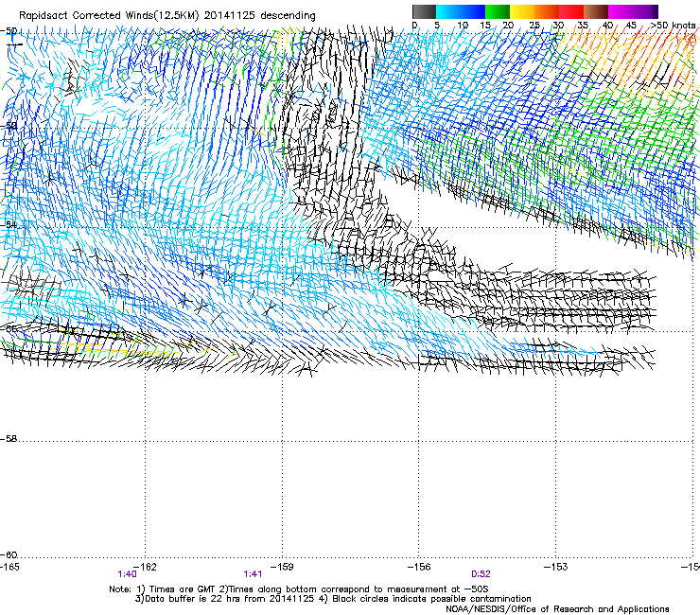Screen dimensions: 700x615
Task: Click the '-54' latitude axis label
Action: pyautogui.click(x=8, y=225)
